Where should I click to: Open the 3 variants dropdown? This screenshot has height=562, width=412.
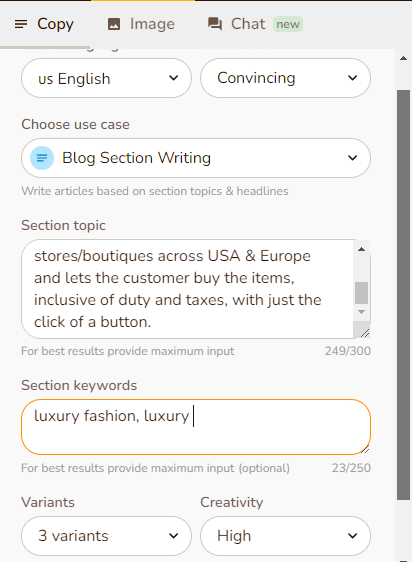coord(106,536)
